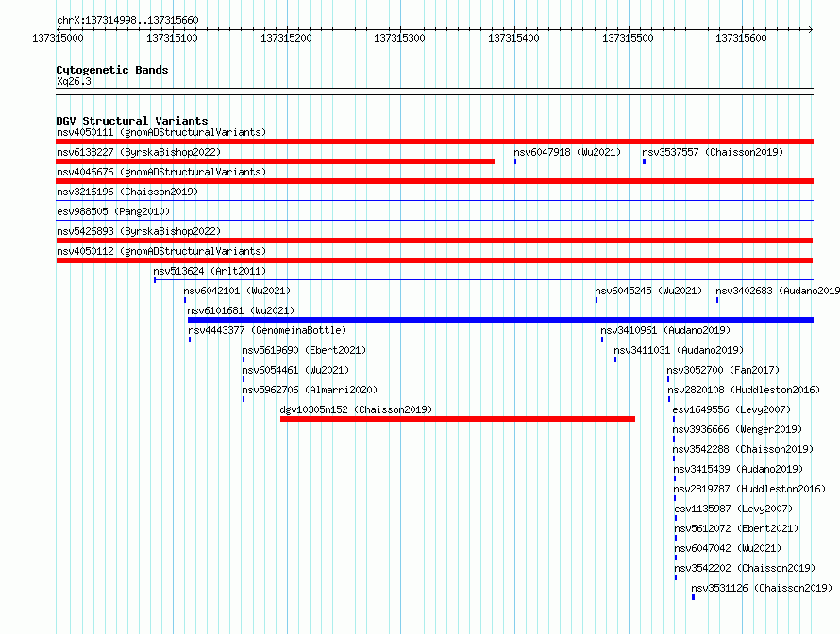Image resolution: width=840 pixels, height=634 pixels.
Task: Click red bar under nsv5426893
Action: [434, 241]
